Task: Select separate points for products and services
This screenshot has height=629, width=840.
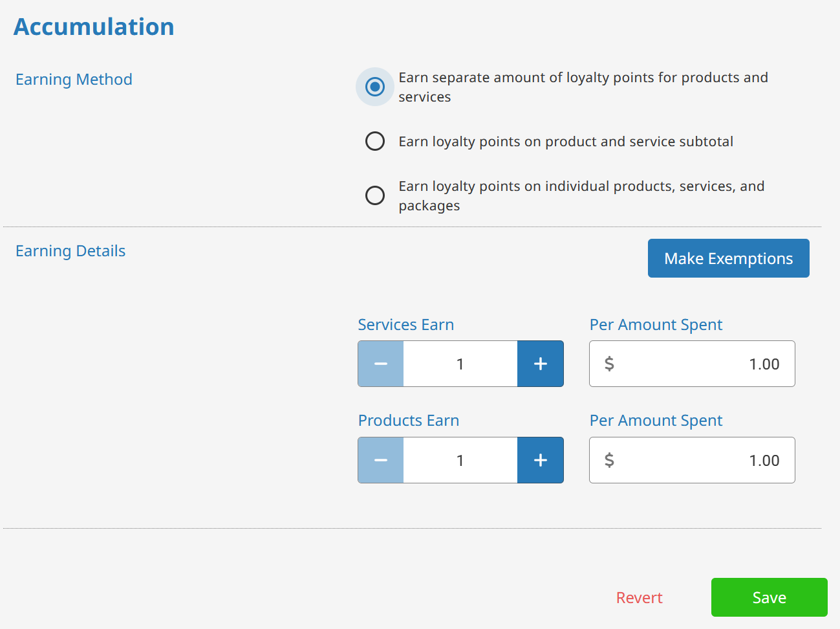Action: (375, 87)
